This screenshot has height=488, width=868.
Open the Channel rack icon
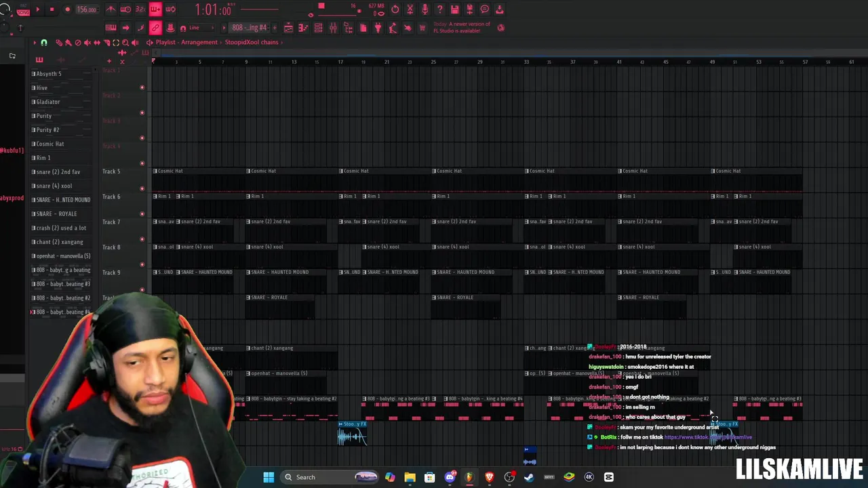(318, 28)
